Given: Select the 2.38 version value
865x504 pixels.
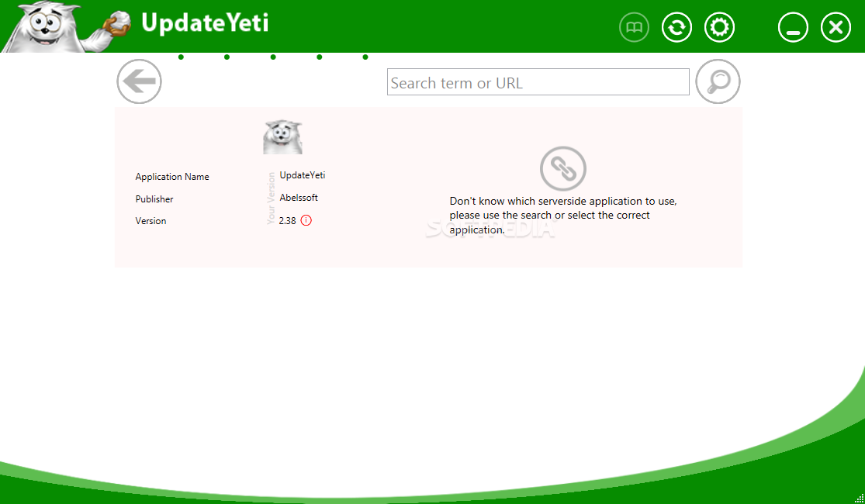Looking at the screenshot, I should (x=287, y=220).
